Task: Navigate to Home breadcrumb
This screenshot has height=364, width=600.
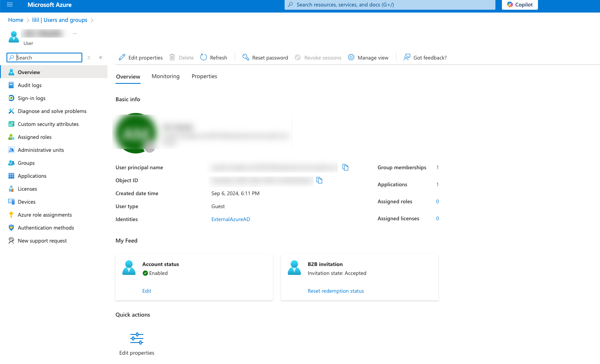Action: tap(16, 20)
